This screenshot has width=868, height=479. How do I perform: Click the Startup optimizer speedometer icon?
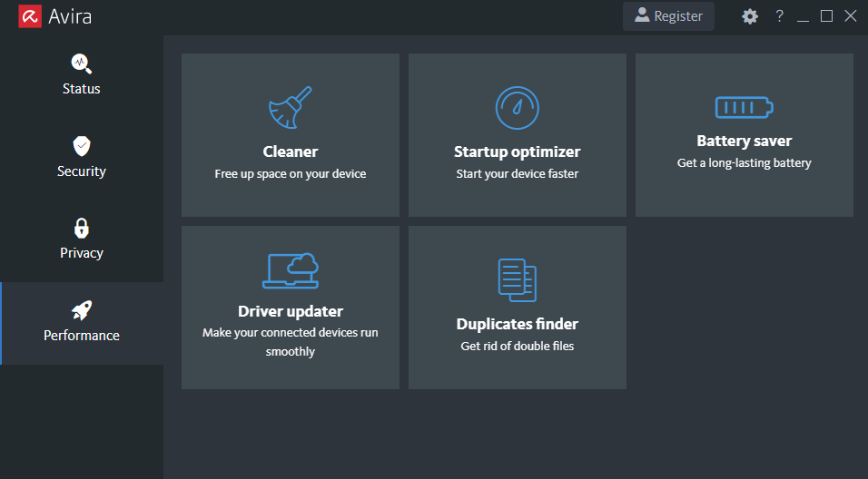pyautogui.click(x=517, y=108)
